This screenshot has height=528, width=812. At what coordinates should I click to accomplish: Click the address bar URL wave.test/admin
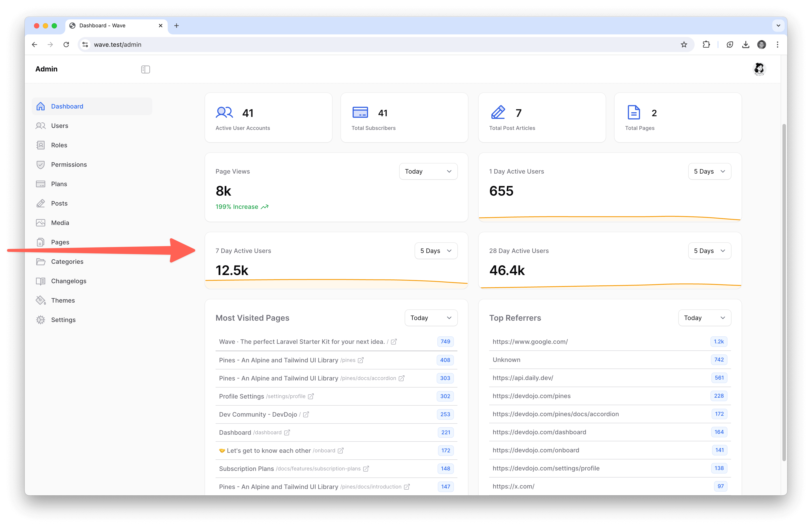tap(118, 45)
